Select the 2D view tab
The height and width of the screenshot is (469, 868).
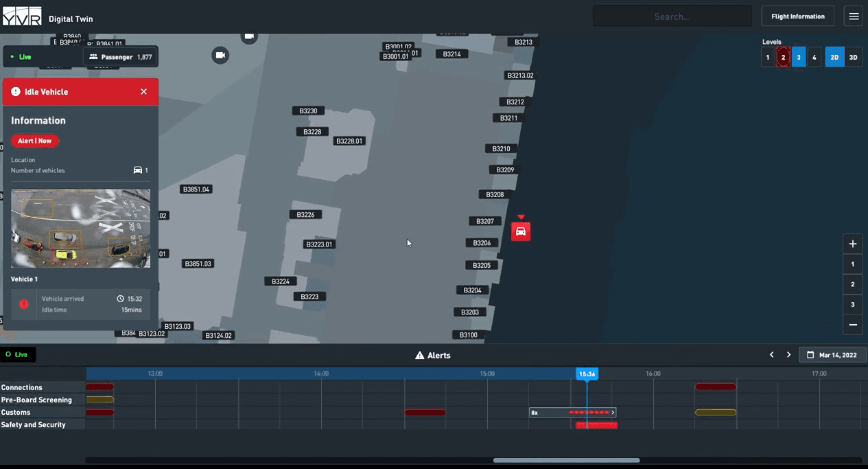pyautogui.click(x=834, y=57)
